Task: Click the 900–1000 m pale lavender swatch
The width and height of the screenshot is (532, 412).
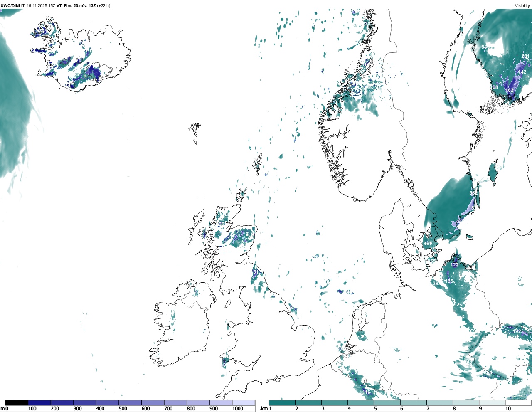Action: (x=221, y=402)
